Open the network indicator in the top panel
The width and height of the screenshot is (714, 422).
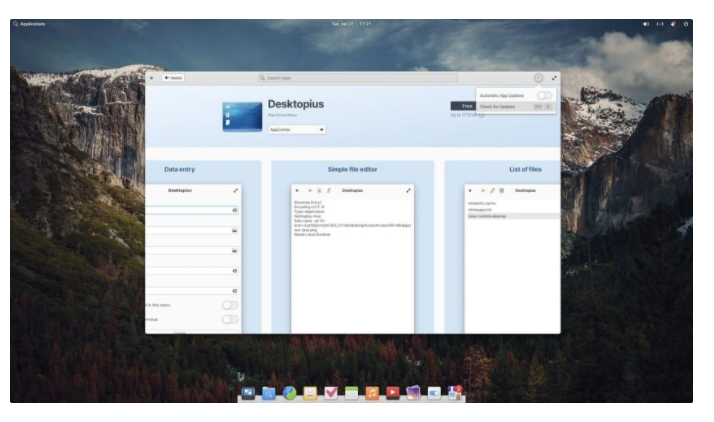point(660,24)
